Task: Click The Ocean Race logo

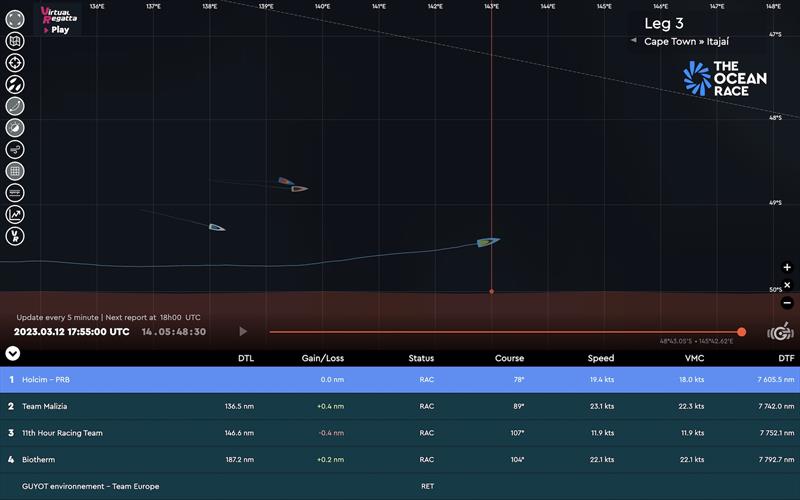Action: [x=725, y=79]
